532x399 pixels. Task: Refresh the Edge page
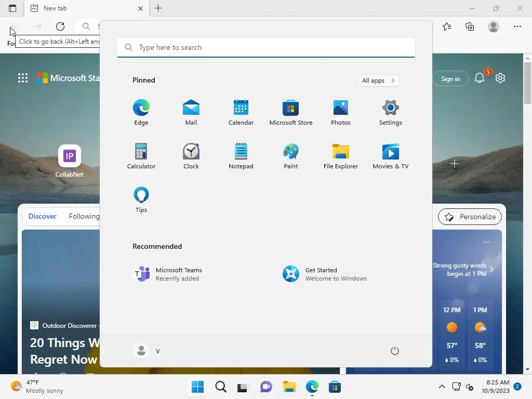(x=60, y=26)
